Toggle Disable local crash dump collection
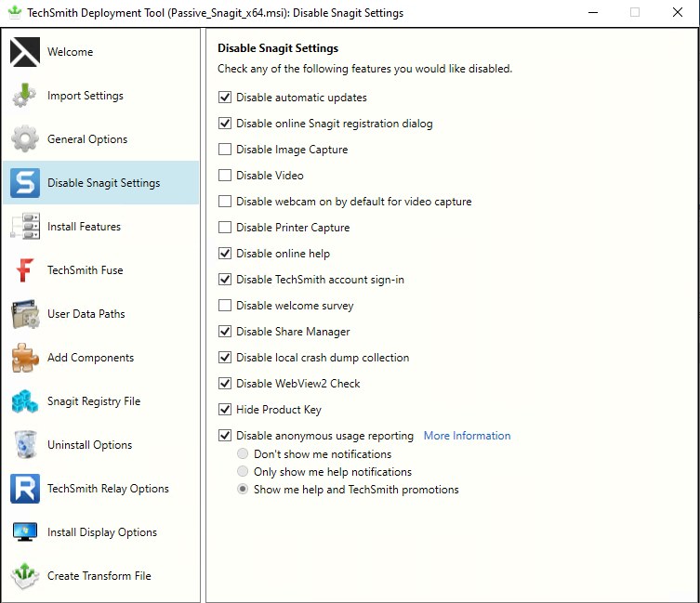Viewport: 700px width, 603px height. pos(225,357)
